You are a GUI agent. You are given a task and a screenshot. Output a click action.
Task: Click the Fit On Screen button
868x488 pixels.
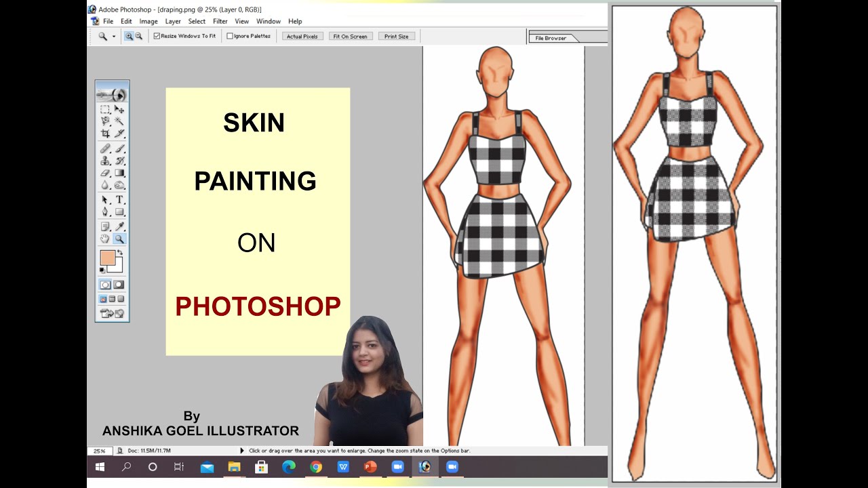[350, 37]
